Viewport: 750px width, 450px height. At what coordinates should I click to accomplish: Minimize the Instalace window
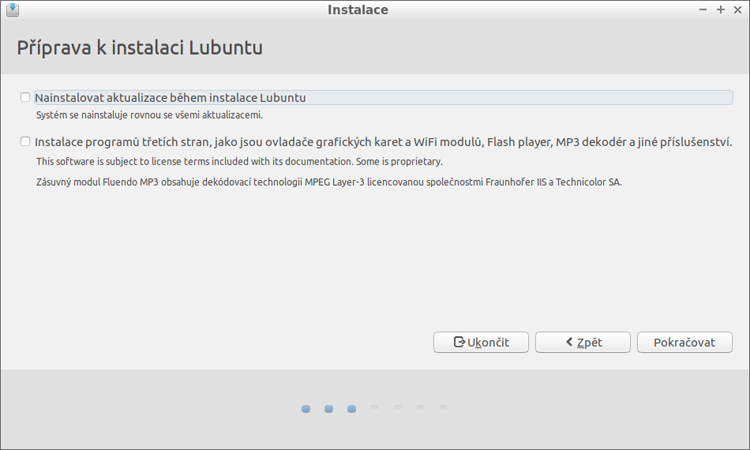click(703, 10)
